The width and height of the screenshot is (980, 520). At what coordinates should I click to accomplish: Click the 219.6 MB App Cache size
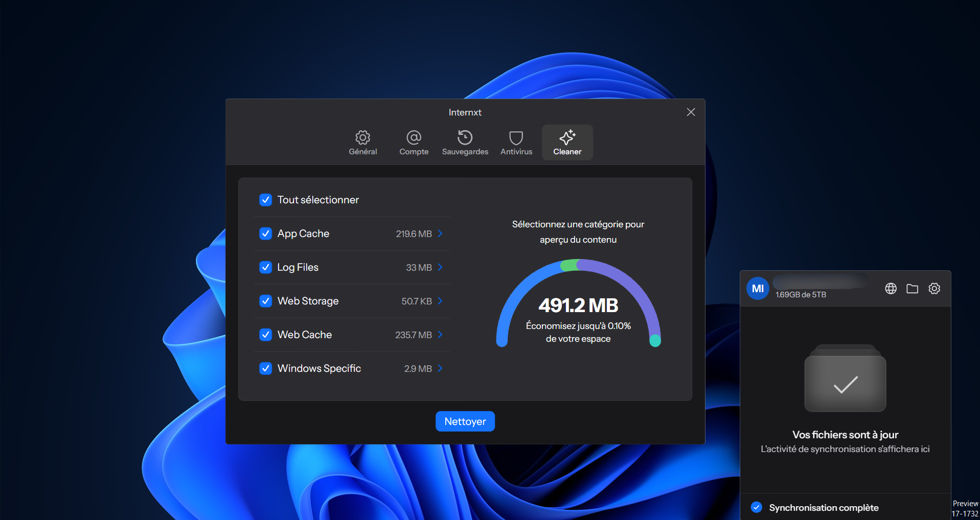tap(414, 234)
